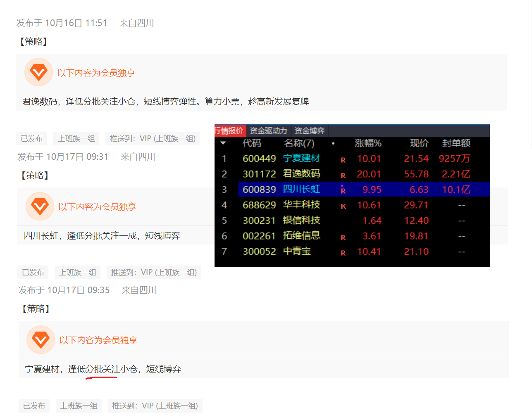Click 推送到: VIP tag under the 四川长虹 post
Image resolution: width=532 pixels, height=420 pixels.
[154, 273]
